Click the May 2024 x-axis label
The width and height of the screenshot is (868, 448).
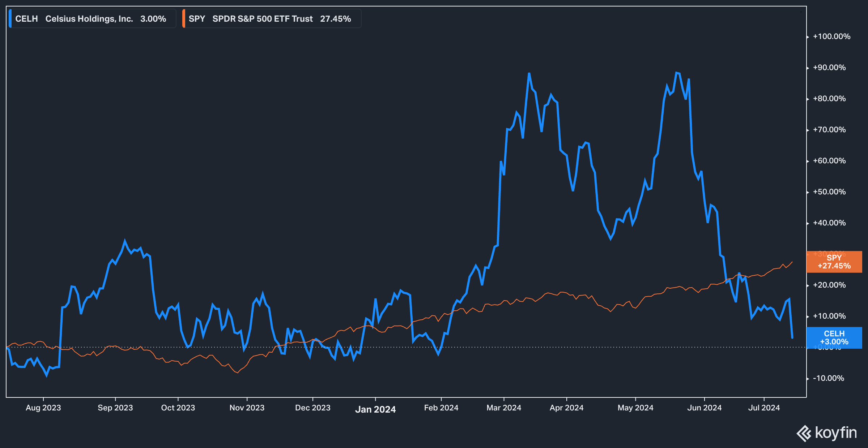click(x=635, y=408)
